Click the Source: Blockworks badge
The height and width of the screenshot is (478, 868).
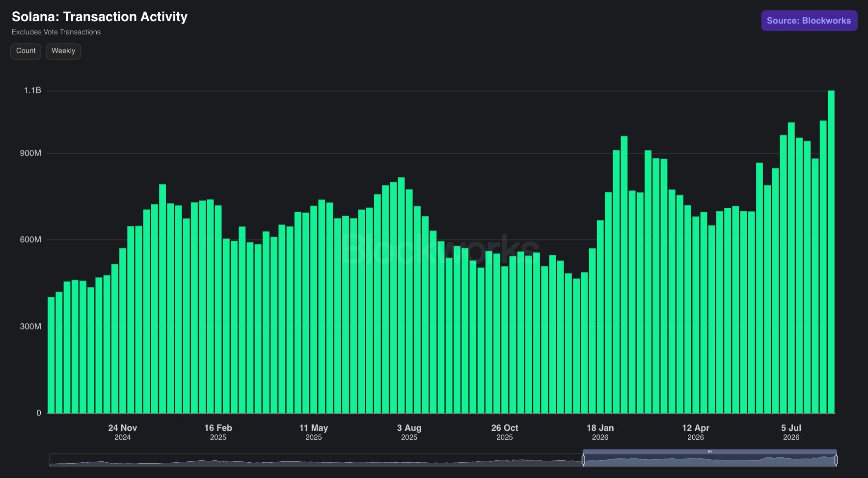(809, 21)
